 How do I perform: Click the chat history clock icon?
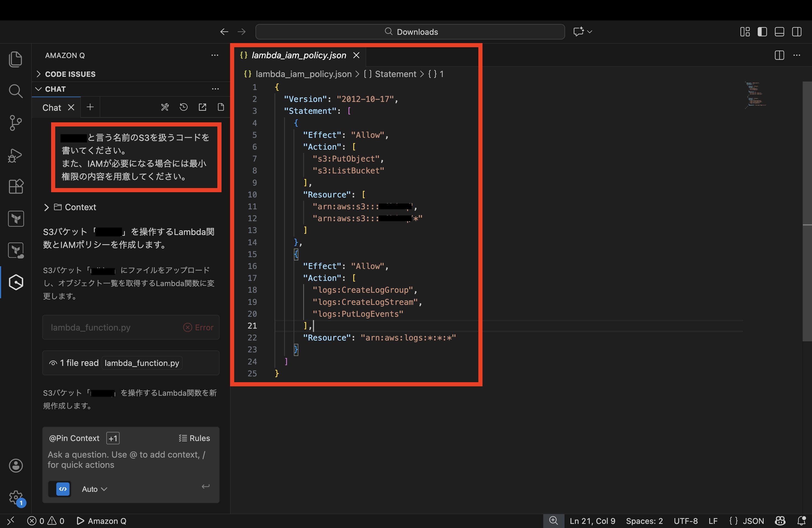tap(184, 107)
